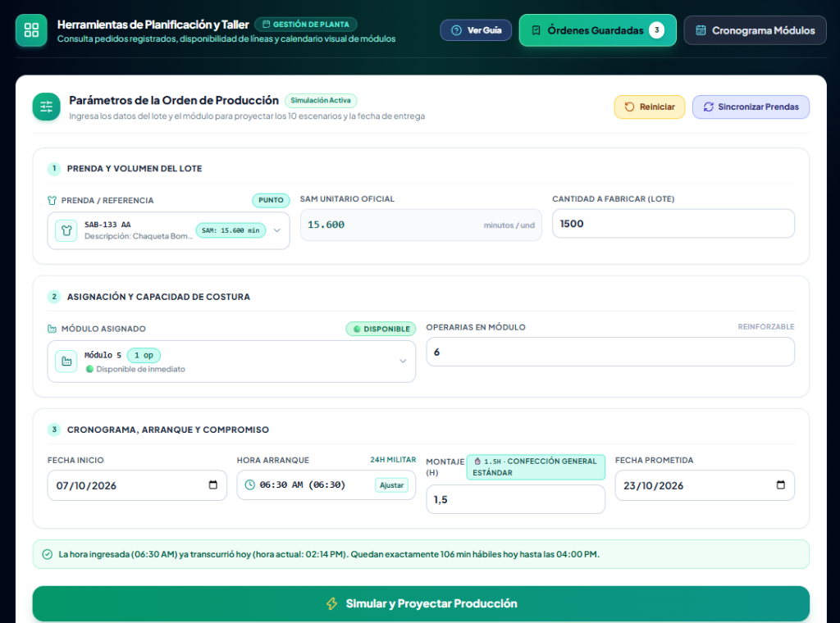The width and height of the screenshot is (840, 623).
Task: Click the DISPONIBLE status badge
Action: [381, 329]
